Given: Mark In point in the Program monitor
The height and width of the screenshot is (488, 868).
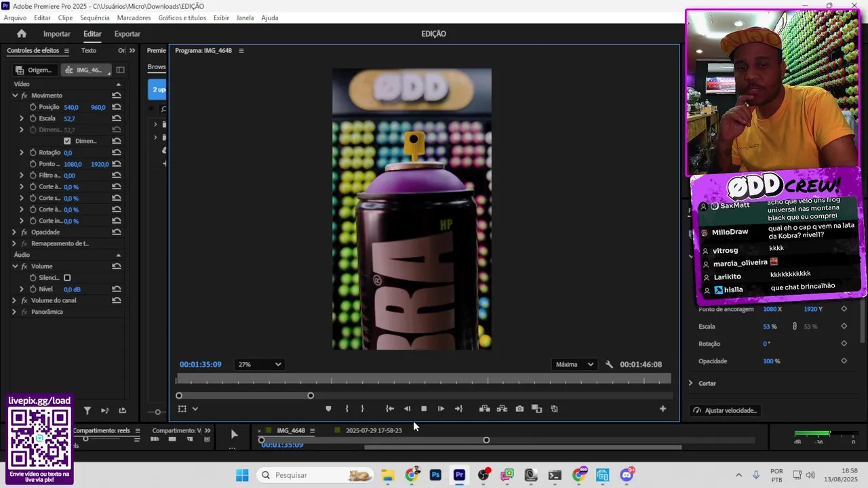Looking at the screenshot, I should tap(347, 409).
